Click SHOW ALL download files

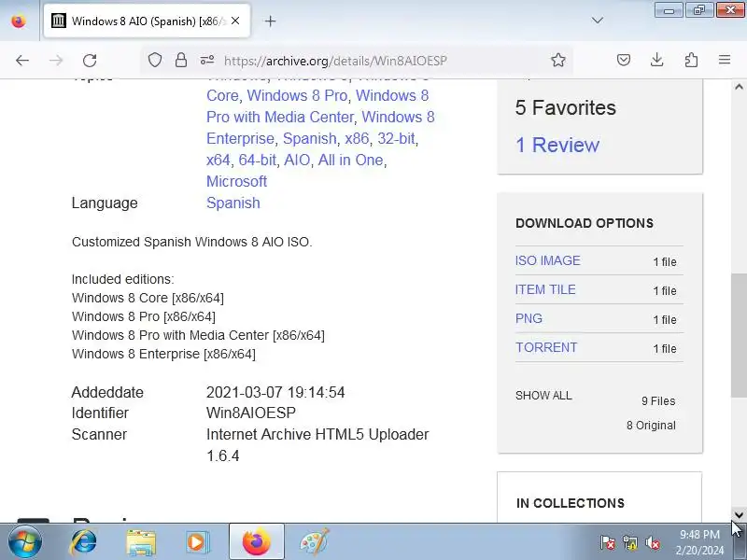pyautogui.click(x=543, y=396)
